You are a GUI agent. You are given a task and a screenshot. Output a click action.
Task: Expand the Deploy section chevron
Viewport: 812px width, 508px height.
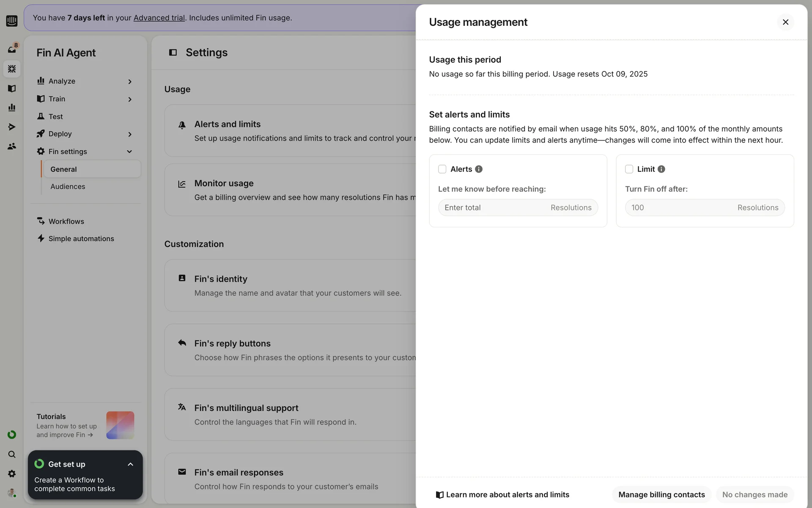pyautogui.click(x=130, y=134)
